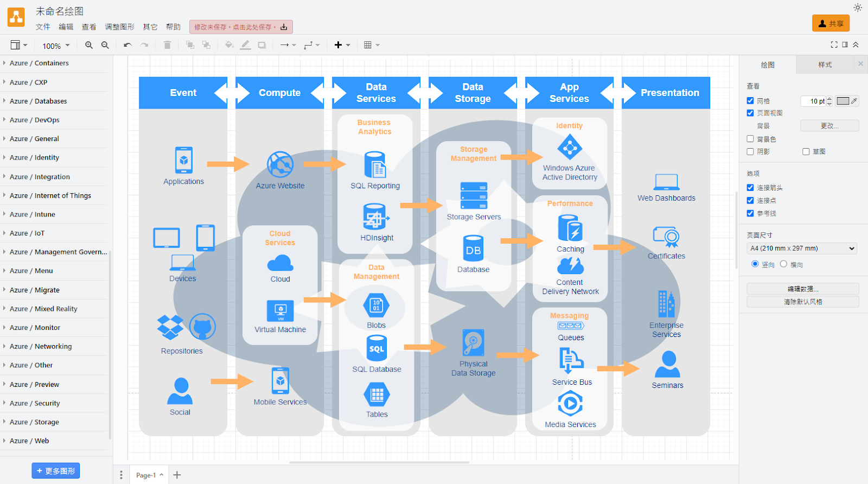Image resolution: width=868 pixels, height=484 pixels.
Task: Click the 共享 share button
Action: click(x=831, y=23)
